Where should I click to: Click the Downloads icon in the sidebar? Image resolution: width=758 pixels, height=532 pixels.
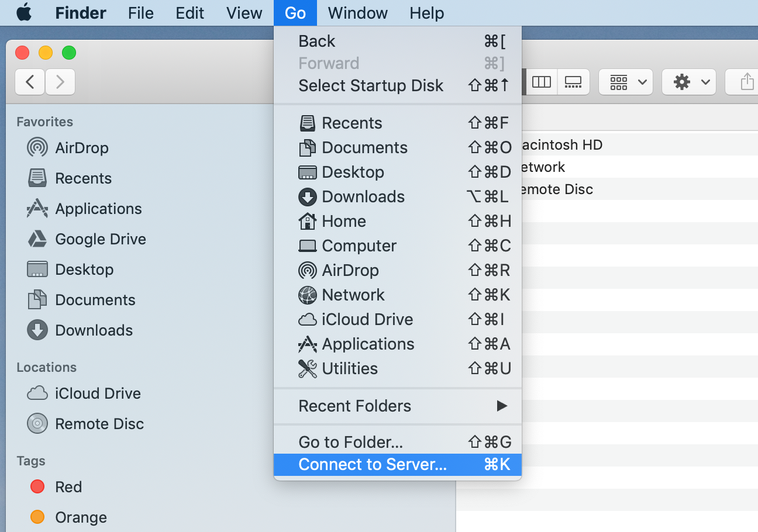pyautogui.click(x=37, y=330)
